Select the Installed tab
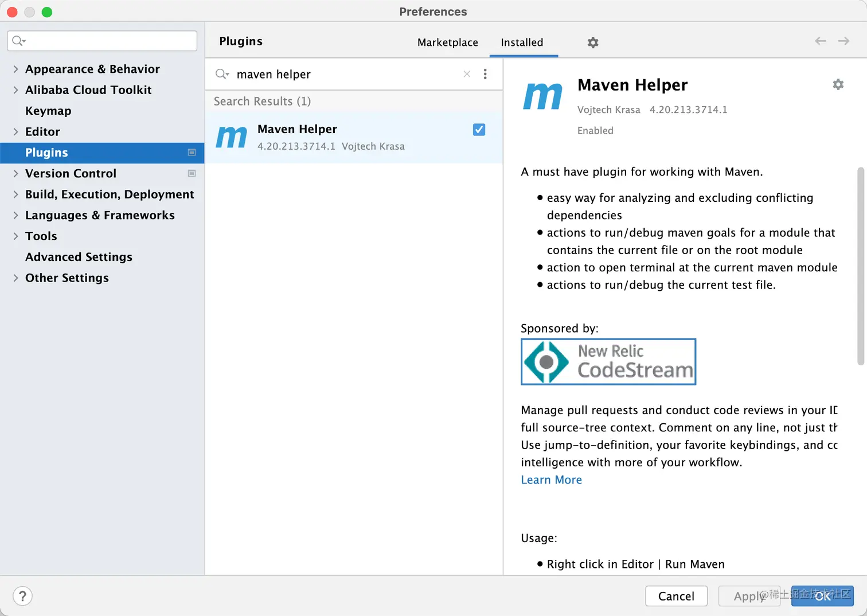The image size is (867, 616). pos(522,42)
